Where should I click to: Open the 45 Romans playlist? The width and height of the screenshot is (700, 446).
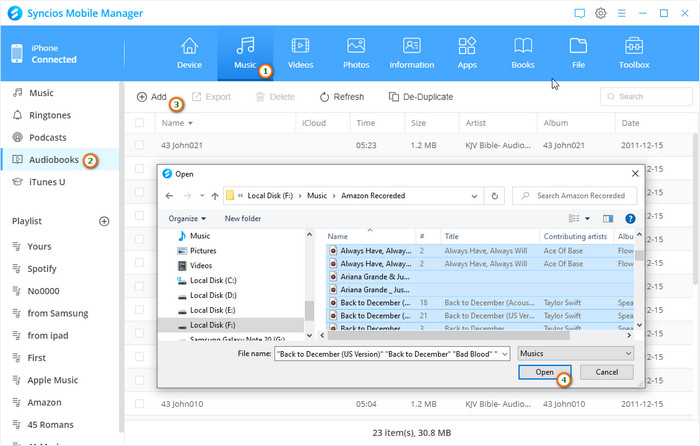[x=50, y=425]
